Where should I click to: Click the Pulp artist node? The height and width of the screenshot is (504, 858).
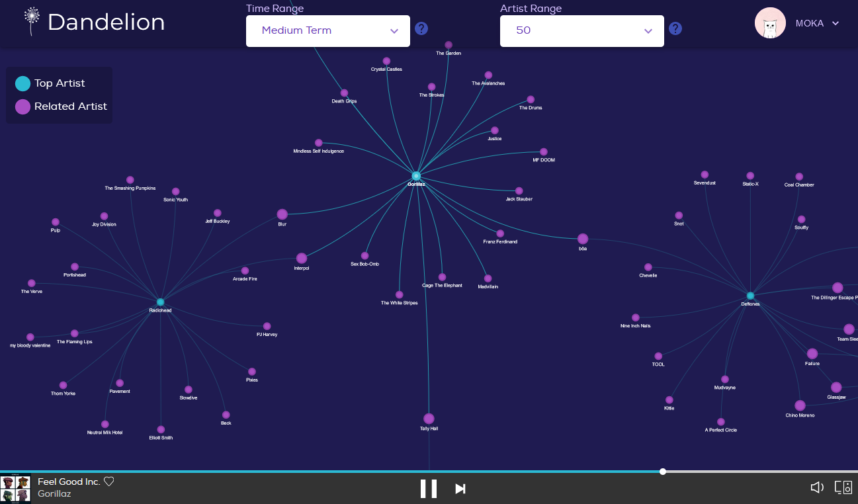click(x=56, y=222)
